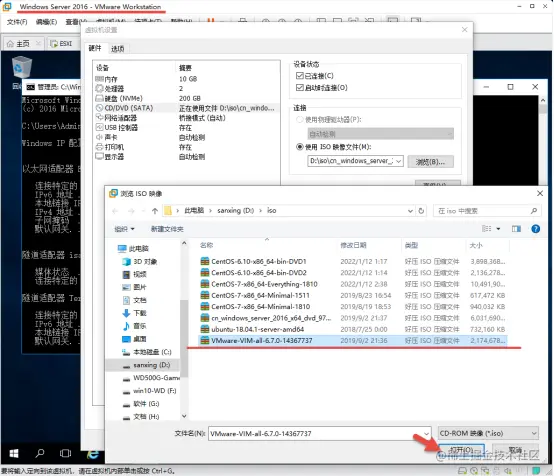Select 视频 folder in navigation pane
This screenshot has height=476, width=554.
(x=135, y=274)
